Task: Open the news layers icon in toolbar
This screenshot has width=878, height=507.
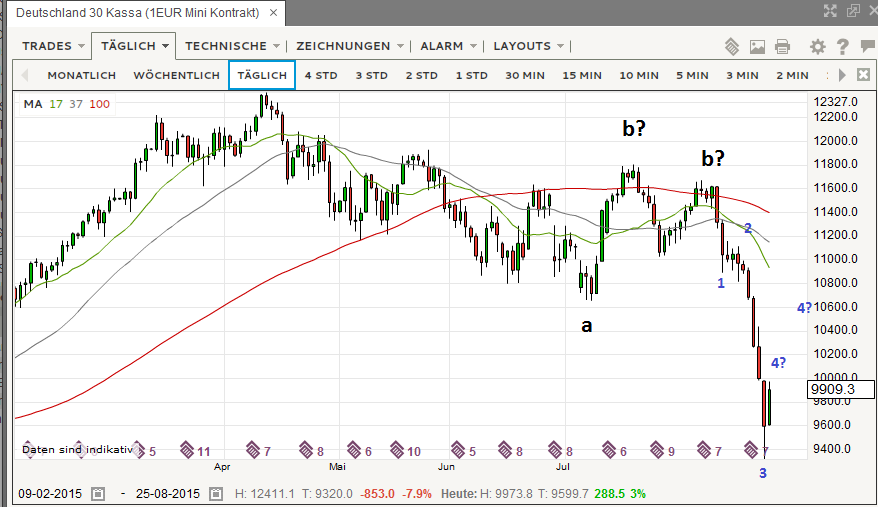Action: [x=732, y=46]
